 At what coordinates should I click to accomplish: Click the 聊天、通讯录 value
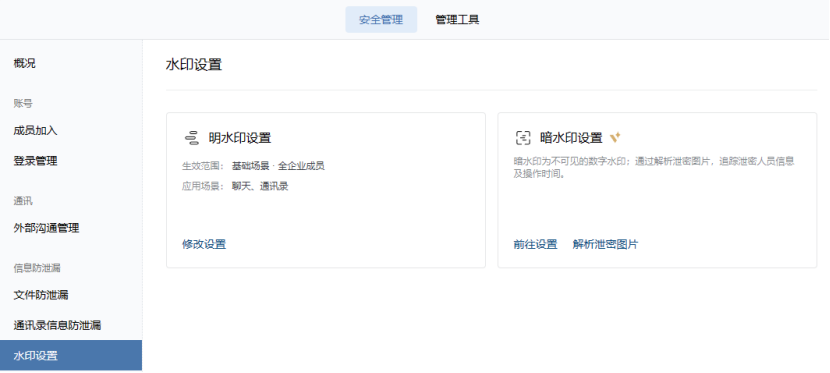coord(260,186)
